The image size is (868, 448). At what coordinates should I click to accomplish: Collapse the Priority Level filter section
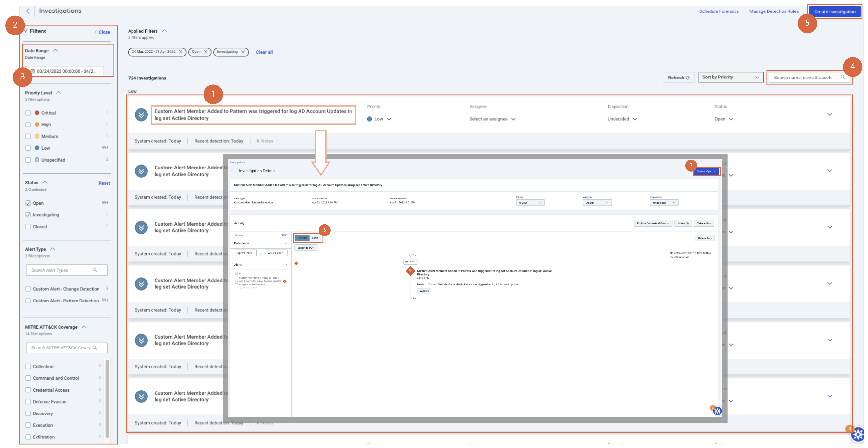pyautogui.click(x=59, y=93)
